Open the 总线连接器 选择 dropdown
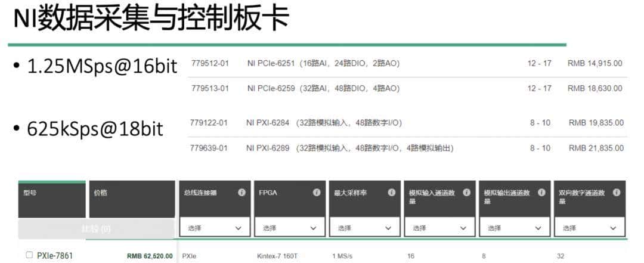Image resolution: width=644 pixels, height=263 pixels. [x=215, y=228]
